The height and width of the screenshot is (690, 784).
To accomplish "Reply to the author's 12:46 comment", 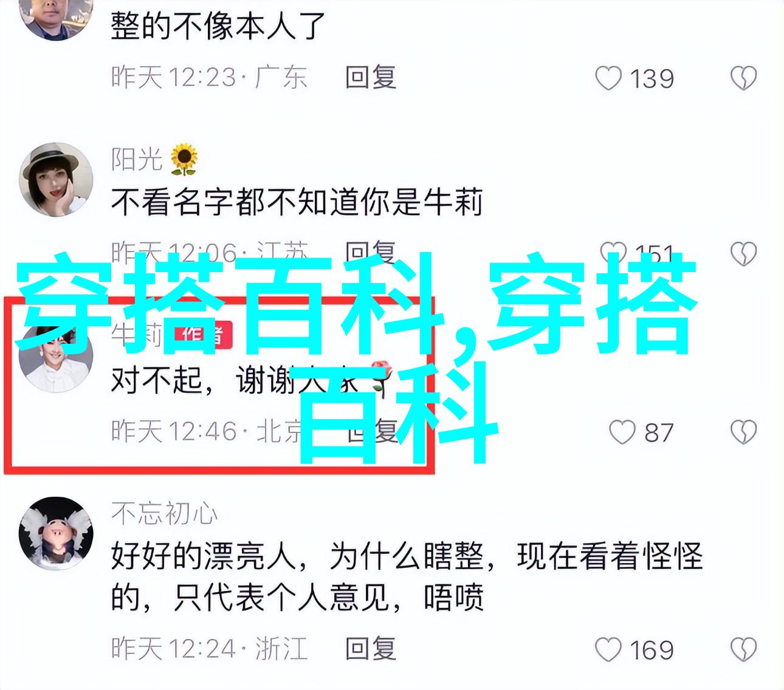I will (x=372, y=432).
